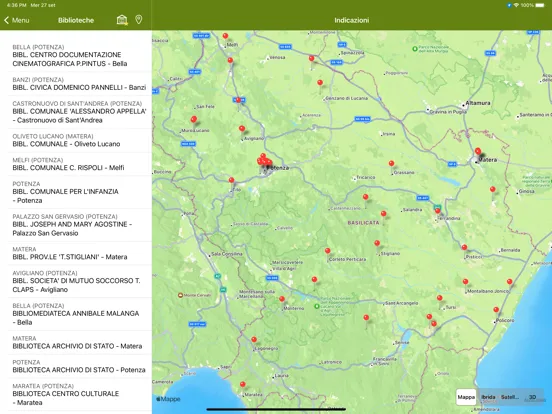
Task: Tap the location pin icon in header
Action: click(x=139, y=20)
